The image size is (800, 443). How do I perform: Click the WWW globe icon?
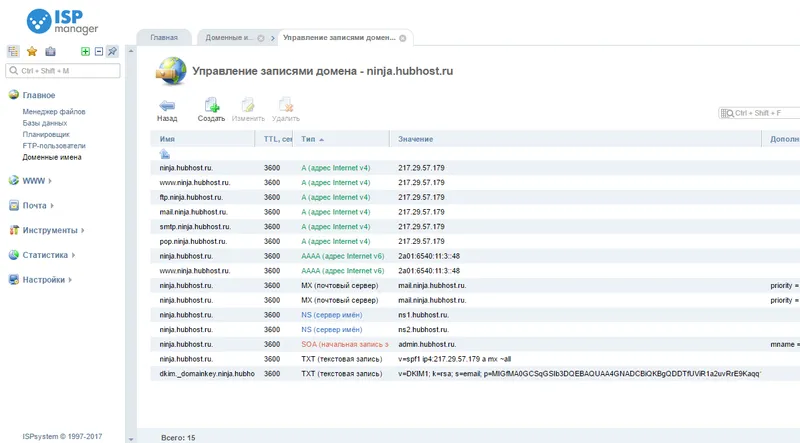tap(14, 180)
